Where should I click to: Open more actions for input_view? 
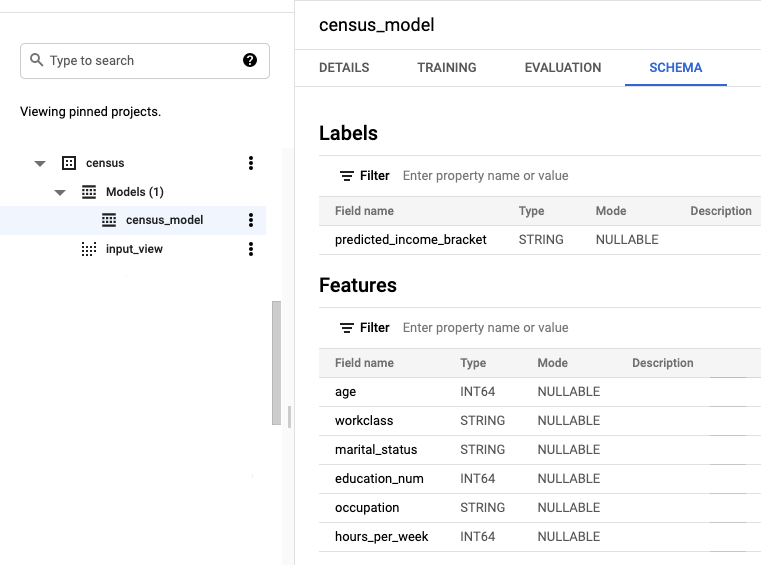pyautogui.click(x=251, y=249)
